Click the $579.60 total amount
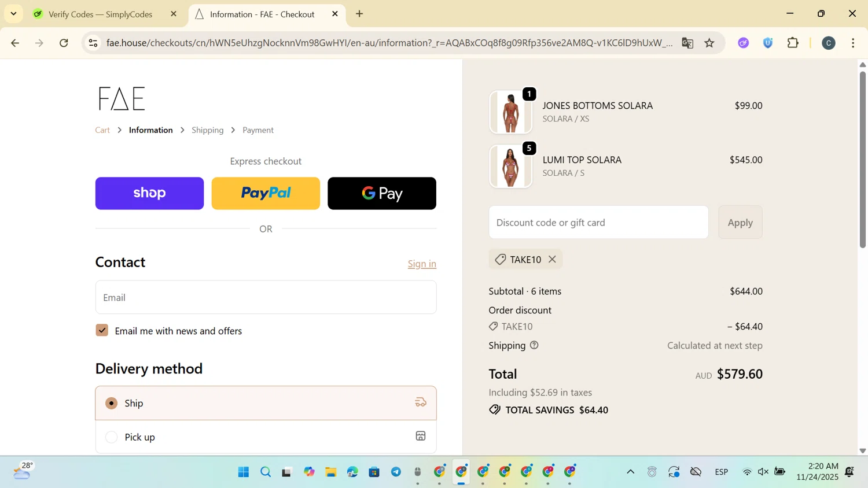The height and width of the screenshot is (488, 868). [740, 374]
